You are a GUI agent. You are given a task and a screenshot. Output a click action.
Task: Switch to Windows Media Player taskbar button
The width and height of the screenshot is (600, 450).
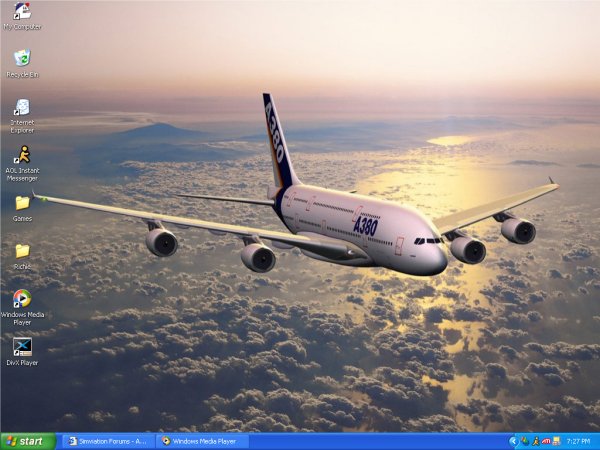(x=203, y=441)
